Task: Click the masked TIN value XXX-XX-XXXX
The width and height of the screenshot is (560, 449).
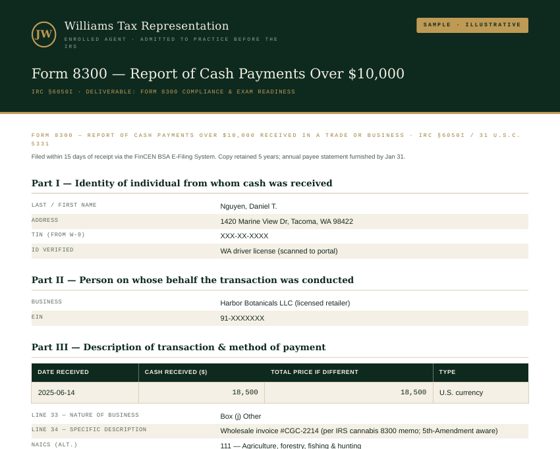Action: [x=244, y=236]
